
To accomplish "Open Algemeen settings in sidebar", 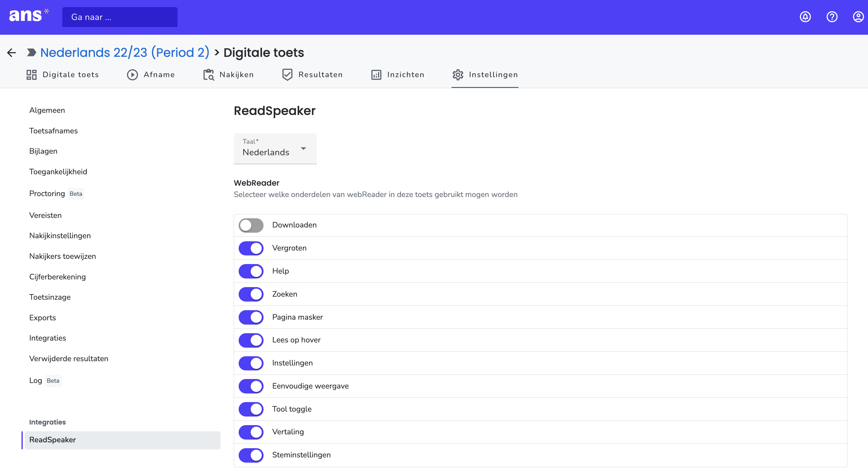I will click(x=47, y=110).
